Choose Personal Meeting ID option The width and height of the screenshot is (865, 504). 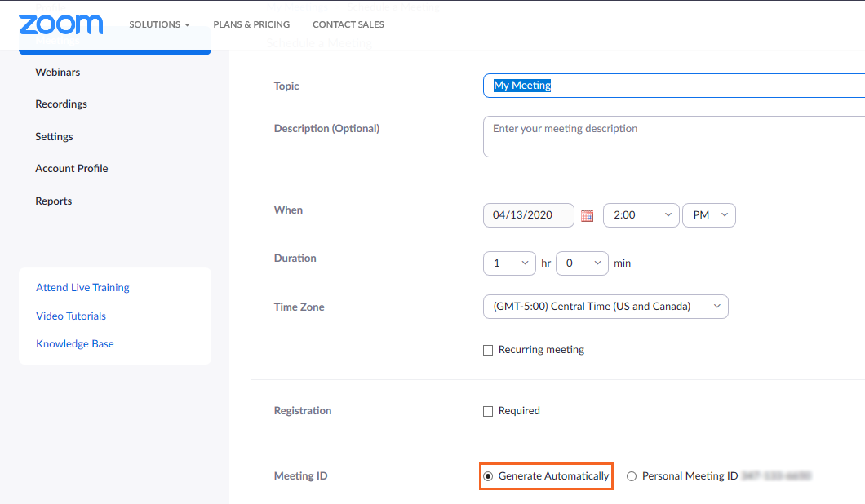[632, 477]
